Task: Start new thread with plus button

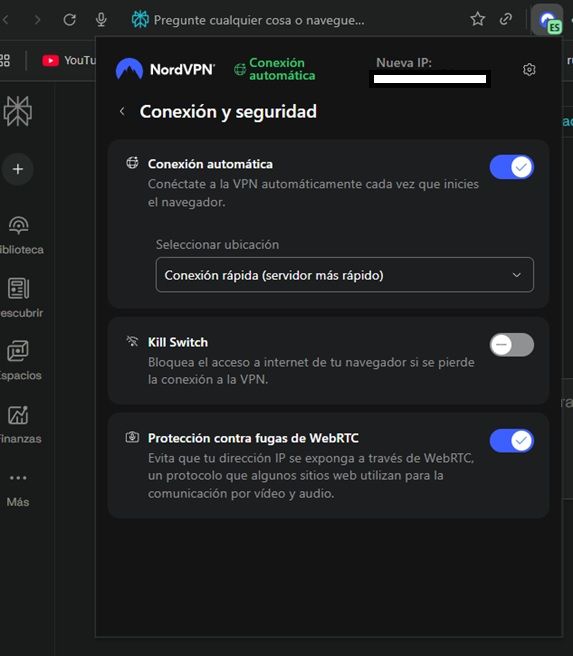Action: 18,169
